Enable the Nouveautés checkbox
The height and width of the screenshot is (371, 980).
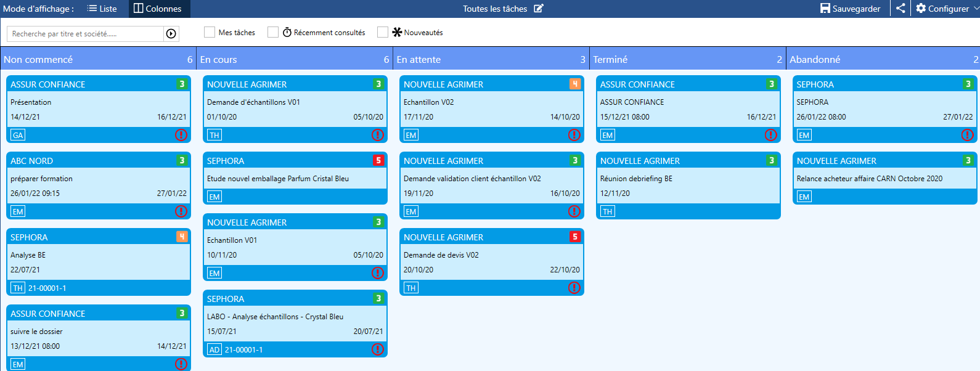(383, 32)
